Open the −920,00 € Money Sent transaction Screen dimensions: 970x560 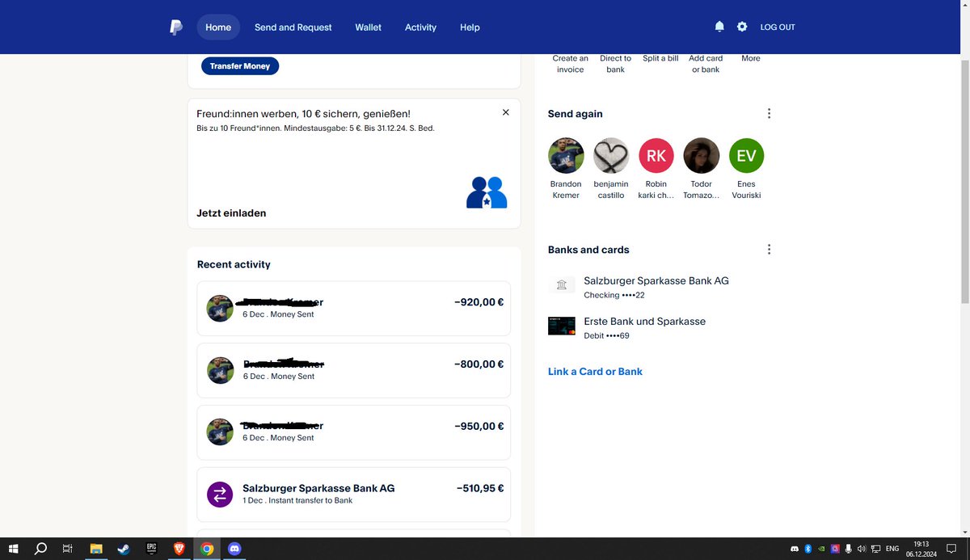(x=354, y=308)
